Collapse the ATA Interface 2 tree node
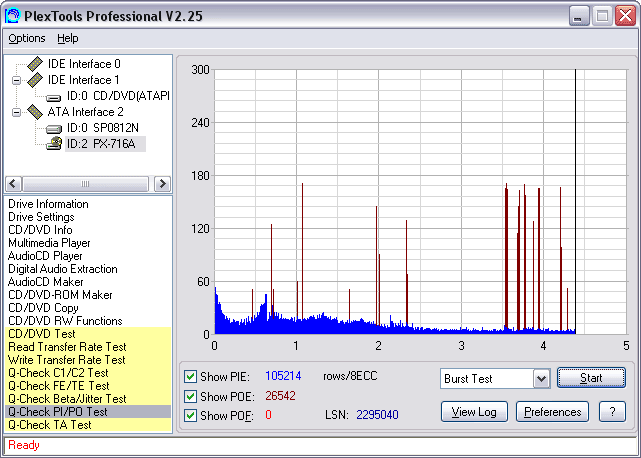Screen dimensions: 641x458 click(16, 112)
